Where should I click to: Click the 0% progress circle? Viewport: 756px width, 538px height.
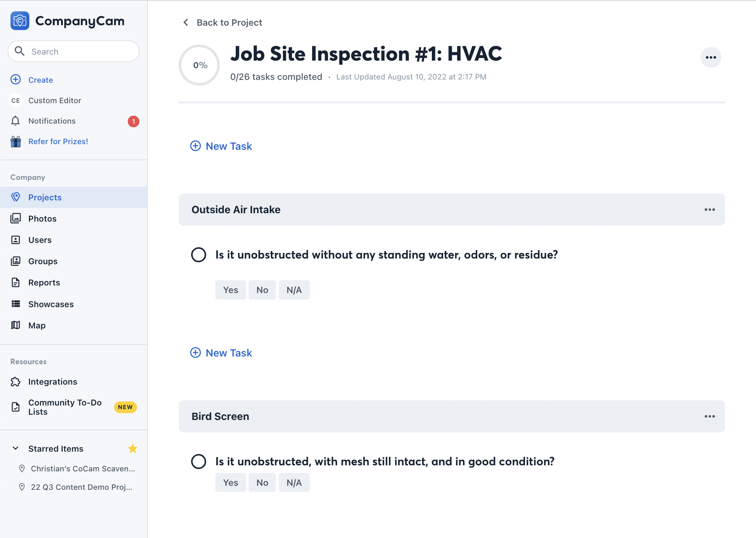(199, 65)
